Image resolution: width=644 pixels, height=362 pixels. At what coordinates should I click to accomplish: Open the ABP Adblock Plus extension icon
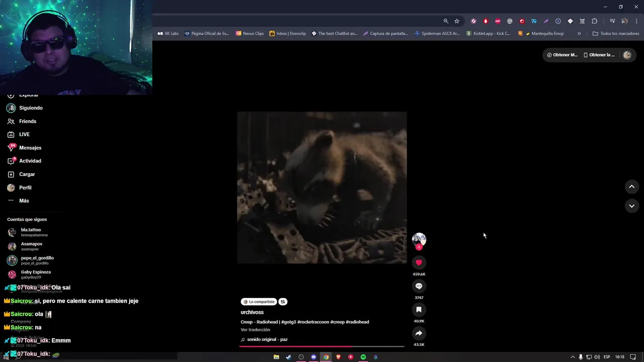498,21
